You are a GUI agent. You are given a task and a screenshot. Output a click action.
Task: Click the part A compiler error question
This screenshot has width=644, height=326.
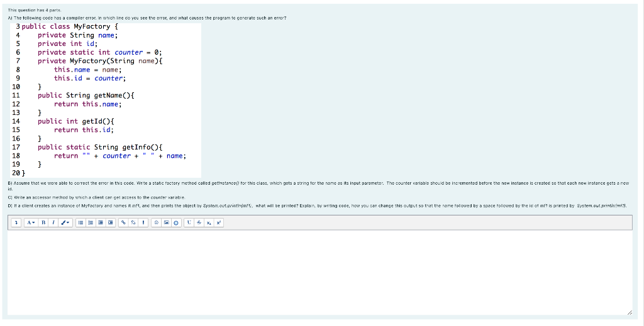147,18
